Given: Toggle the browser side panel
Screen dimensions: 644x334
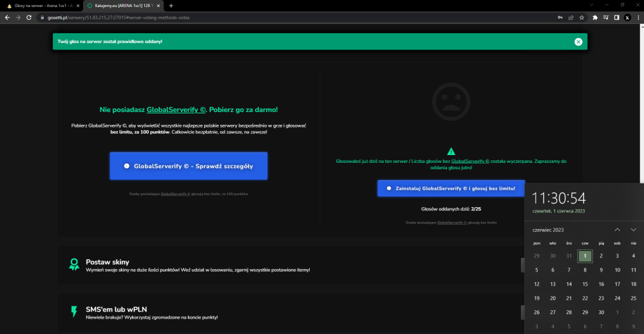Looking at the screenshot, I should click(x=616, y=17).
